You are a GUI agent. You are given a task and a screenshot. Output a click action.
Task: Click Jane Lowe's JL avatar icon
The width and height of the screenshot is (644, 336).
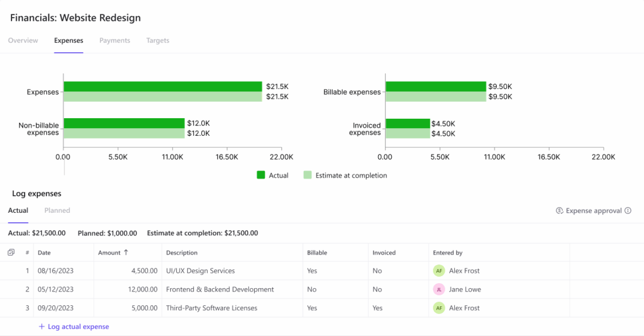[439, 289]
